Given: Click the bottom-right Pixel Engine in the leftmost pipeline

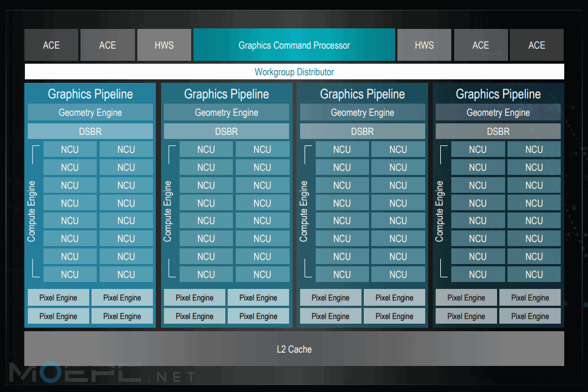Looking at the screenshot, I should [x=122, y=316].
